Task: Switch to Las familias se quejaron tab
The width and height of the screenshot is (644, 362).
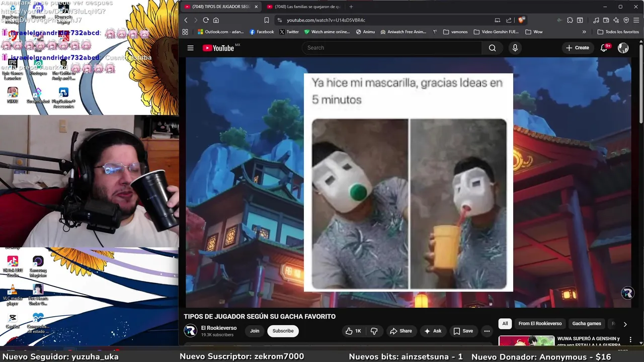Action: [x=304, y=7]
